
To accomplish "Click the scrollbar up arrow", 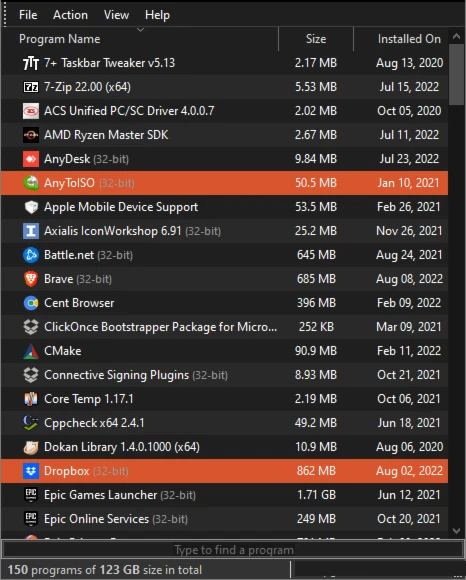I will click(456, 36).
